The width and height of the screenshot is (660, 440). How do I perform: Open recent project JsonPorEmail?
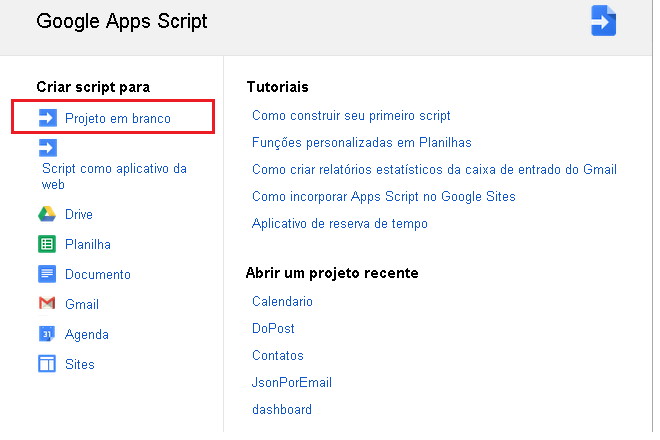tap(292, 382)
